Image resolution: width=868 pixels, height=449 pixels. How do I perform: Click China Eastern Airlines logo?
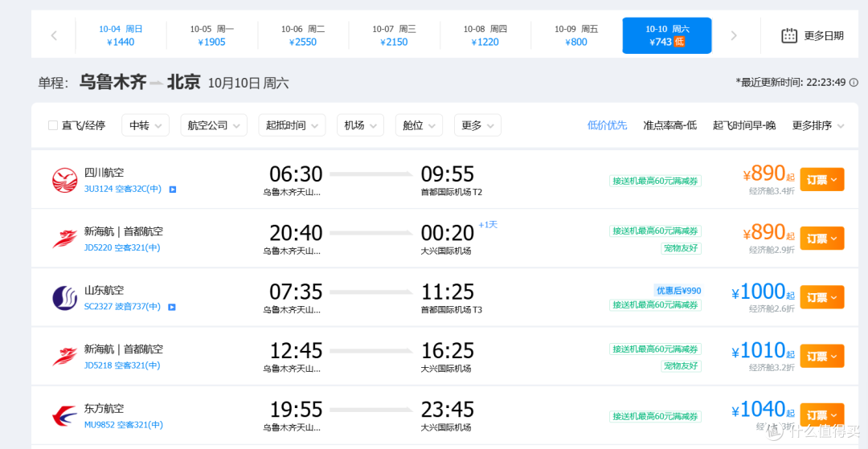(65, 416)
